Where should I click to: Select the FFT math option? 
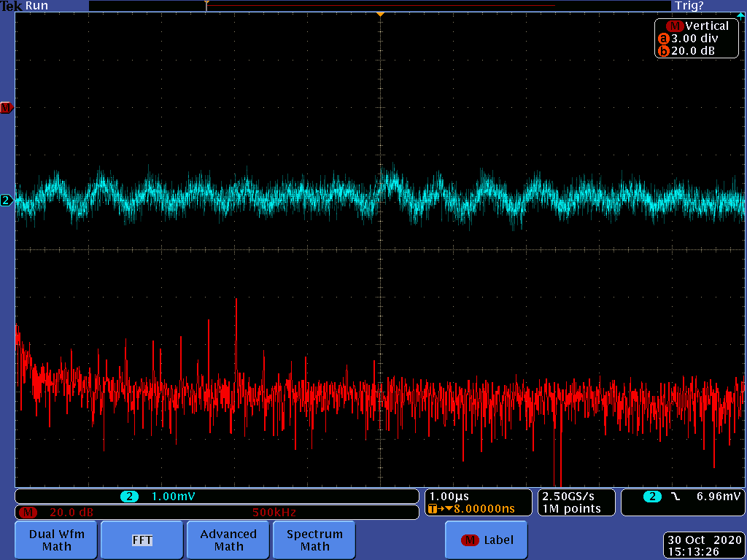pos(142,540)
